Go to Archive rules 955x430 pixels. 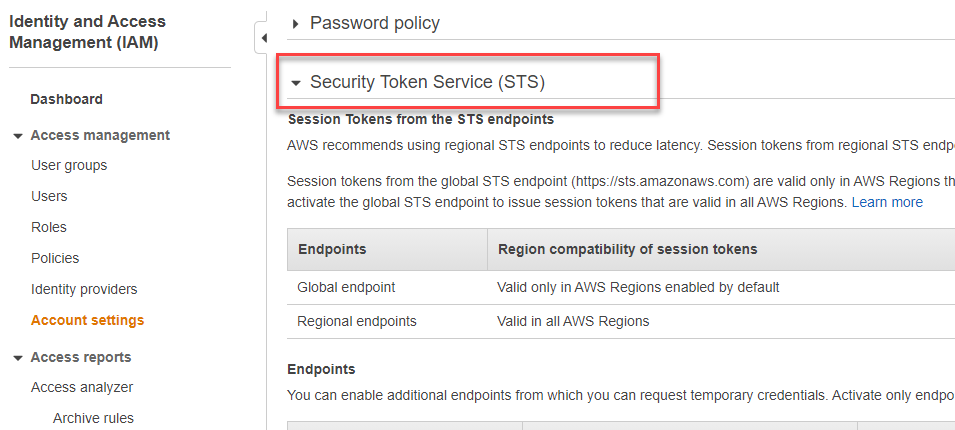pyautogui.click(x=93, y=418)
